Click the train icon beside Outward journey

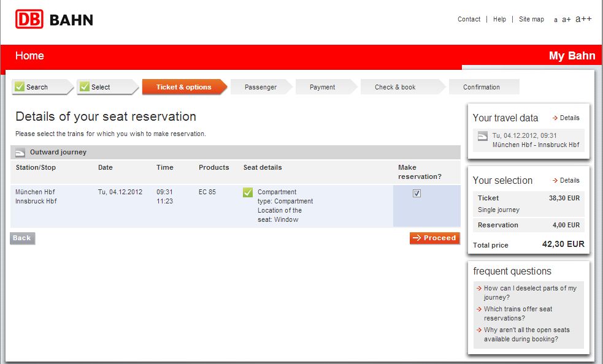(20, 153)
